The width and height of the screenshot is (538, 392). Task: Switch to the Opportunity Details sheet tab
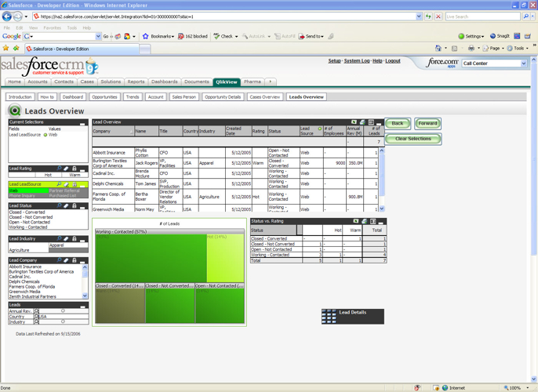pyautogui.click(x=223, y=97)
